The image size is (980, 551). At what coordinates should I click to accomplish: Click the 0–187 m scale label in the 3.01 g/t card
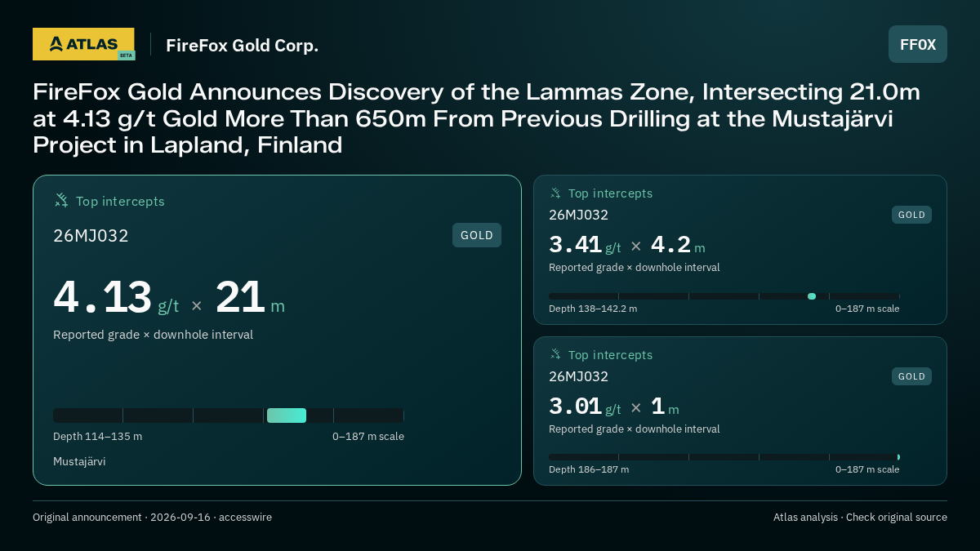(x=867, y=469)
